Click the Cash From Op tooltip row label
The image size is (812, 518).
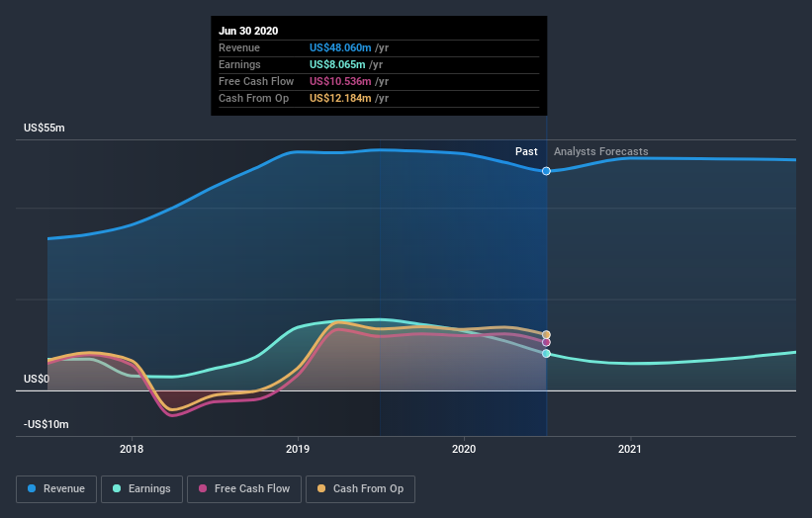pos(254,98)
